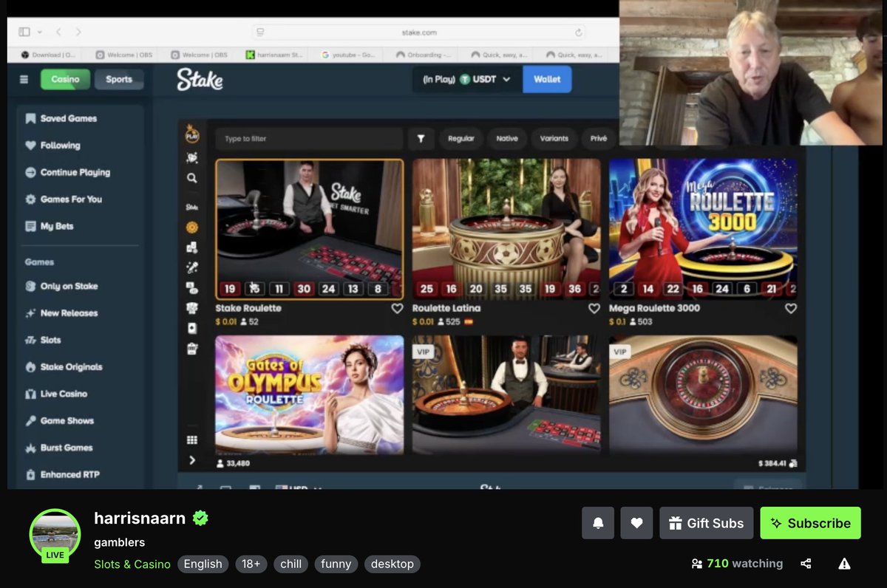Click the stake.com address bar
The image size is (887, 588).
click(419, 33)
